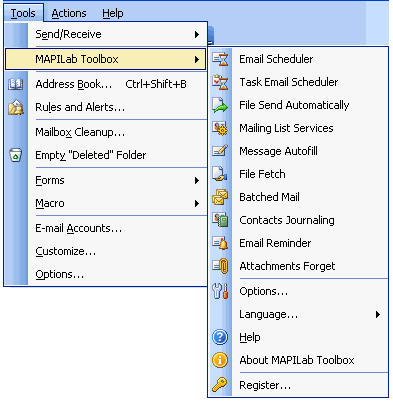This screenshot has height=401, width=393.
Task: Open About MAPILab Toolbox
Action: click(x=297, y=360)
